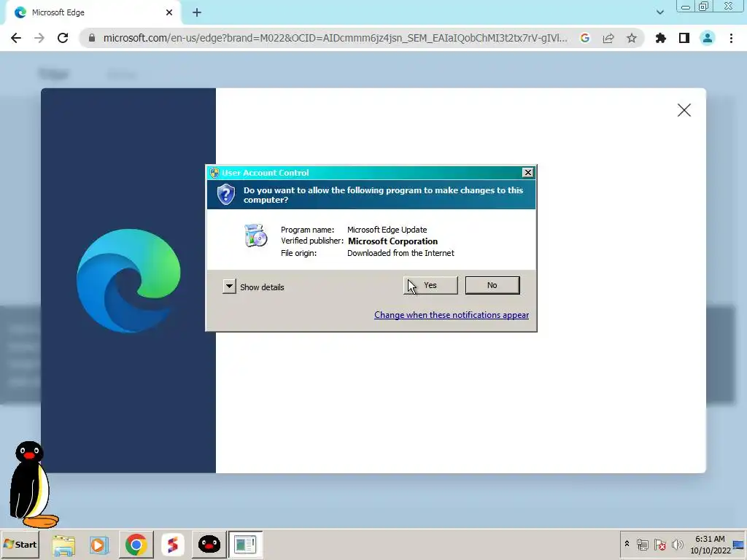Image resolution: width=747 pixels, height=560 pixels.
Task: Reload the current page
Action: click(x=63, y=38)
